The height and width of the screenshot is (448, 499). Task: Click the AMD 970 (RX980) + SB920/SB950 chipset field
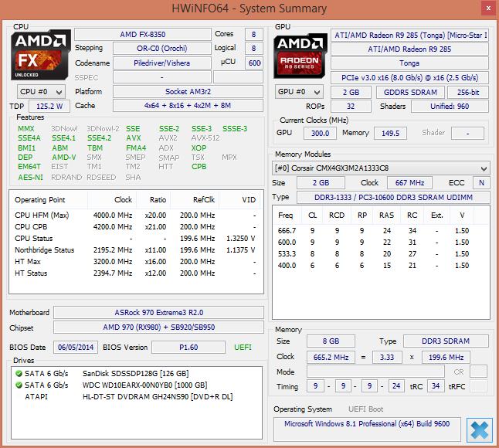coord(158,327)
